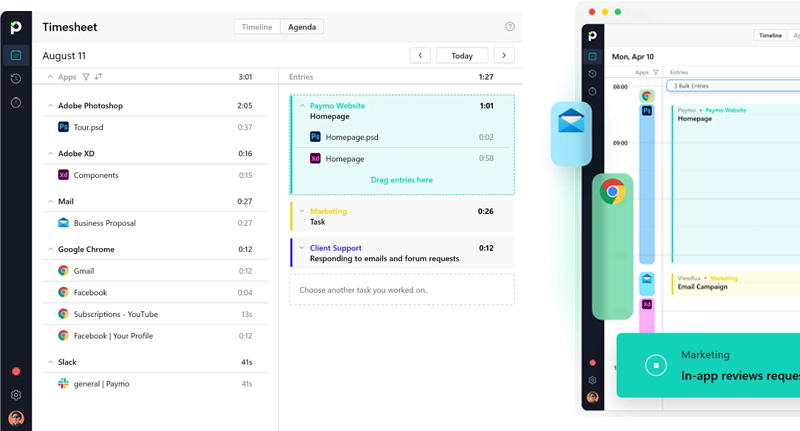The image size is (800, 431).
Task: Open 3 Bulk Entries in right window
Action: tap(733, 86)
